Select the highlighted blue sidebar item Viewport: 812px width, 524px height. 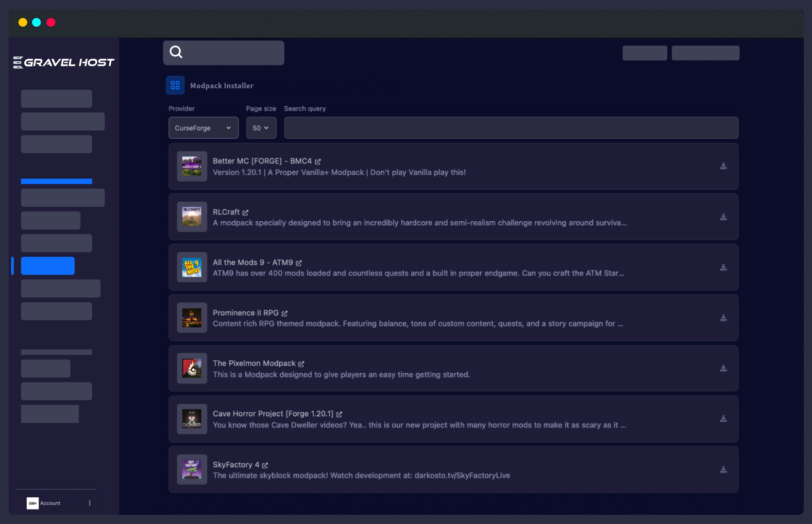coord(48,266)
